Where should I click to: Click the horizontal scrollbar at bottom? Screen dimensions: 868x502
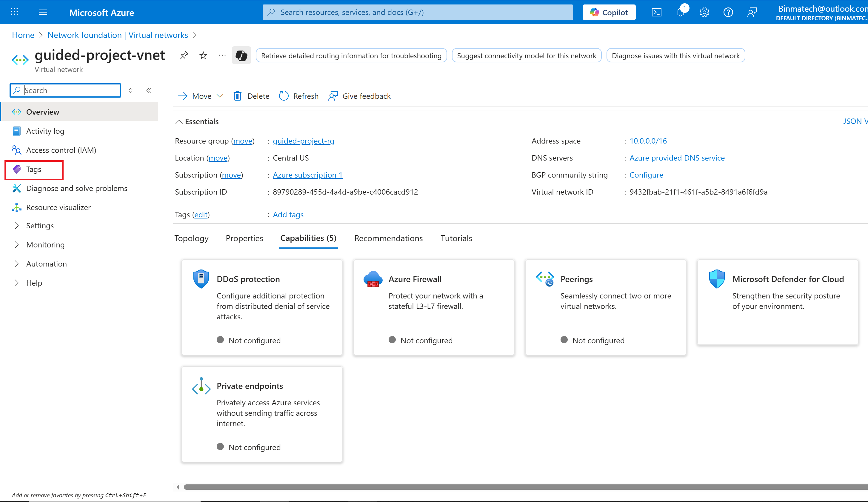[x=517, y=487]
